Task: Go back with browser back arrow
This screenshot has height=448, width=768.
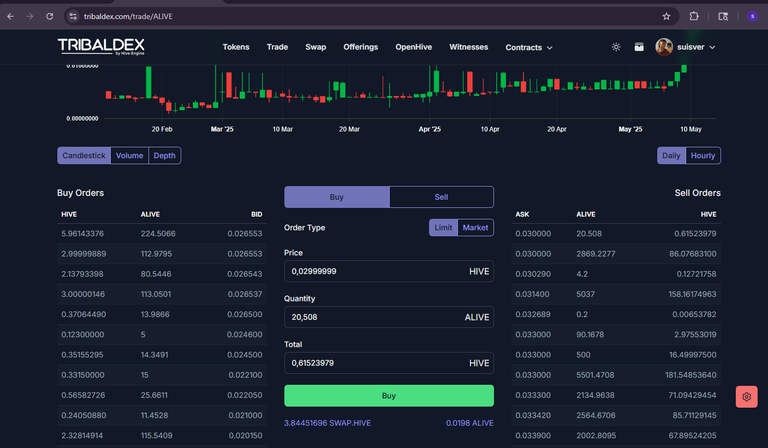Action: 10,16
